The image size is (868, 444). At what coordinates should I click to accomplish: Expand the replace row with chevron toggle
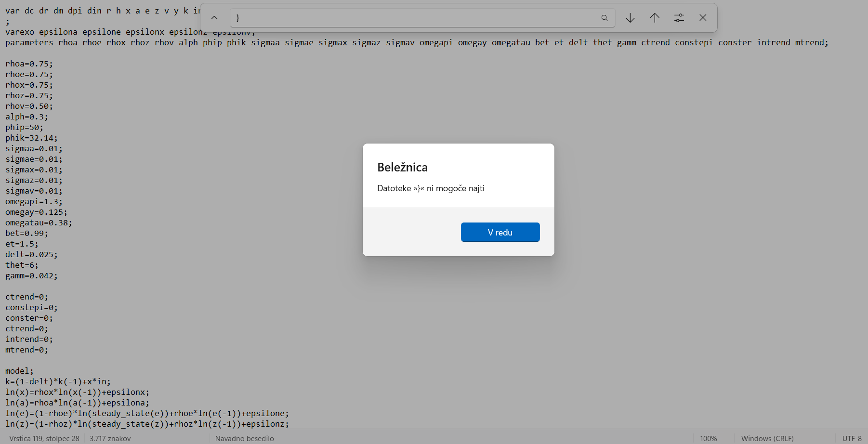[214, 18]
